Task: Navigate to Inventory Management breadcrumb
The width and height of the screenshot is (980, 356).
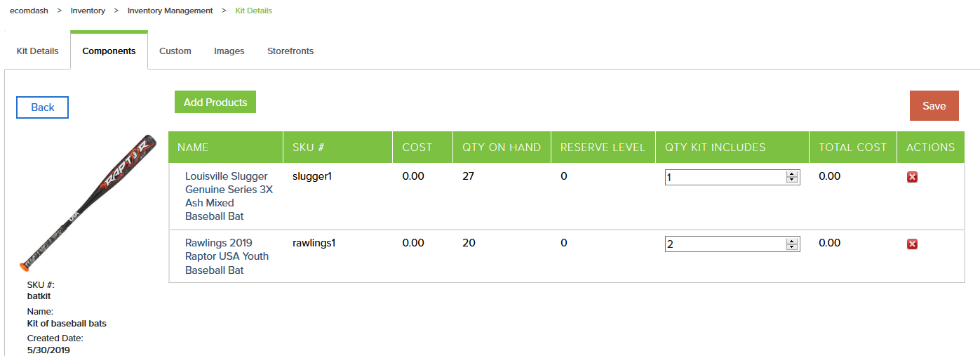Action: coord(170,11)
